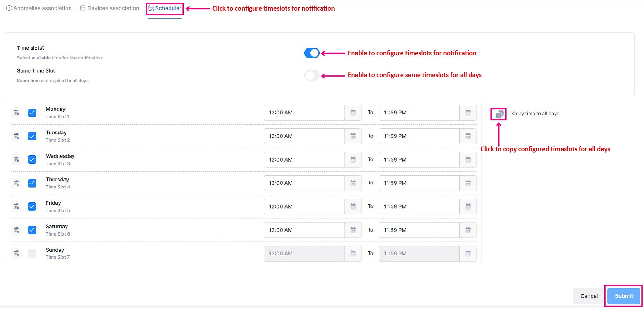The image size is (644, 310).
Task: Switch to Anomalies association tab
Action: (39, 8)
